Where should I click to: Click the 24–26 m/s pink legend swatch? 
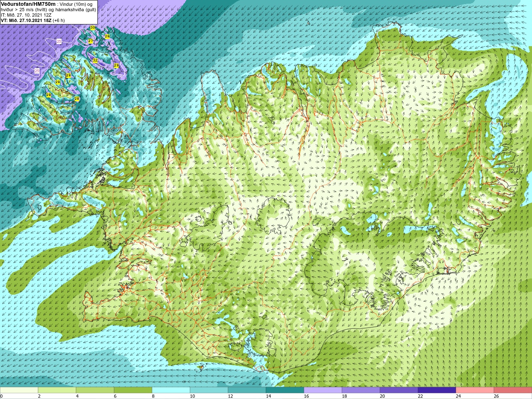click(475, 390)
